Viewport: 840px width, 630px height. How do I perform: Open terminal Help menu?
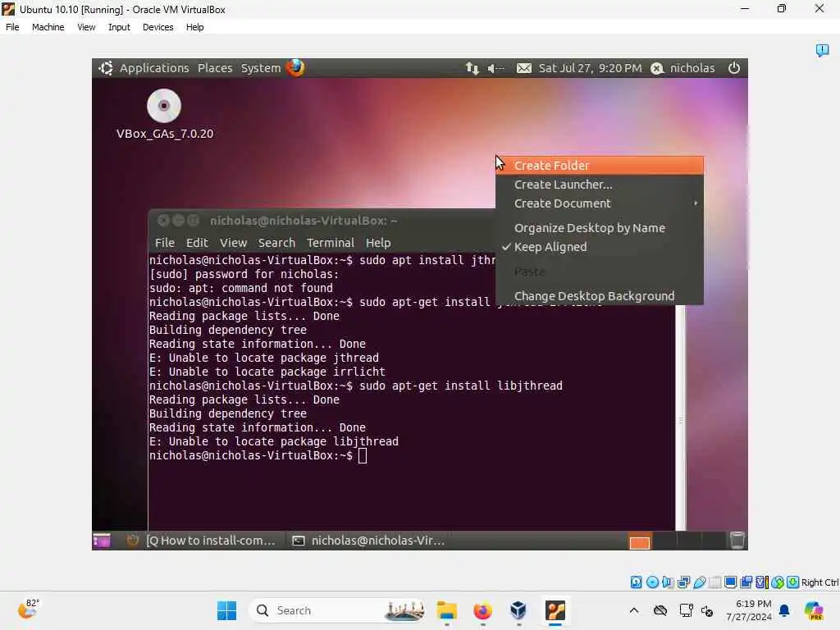[x=378, y=243]
